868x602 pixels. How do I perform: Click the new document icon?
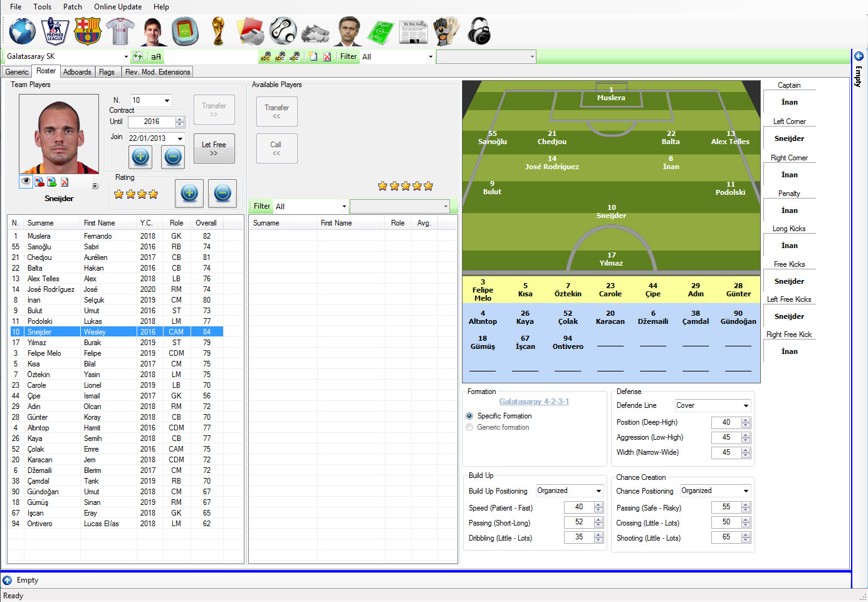coord(312,56)
